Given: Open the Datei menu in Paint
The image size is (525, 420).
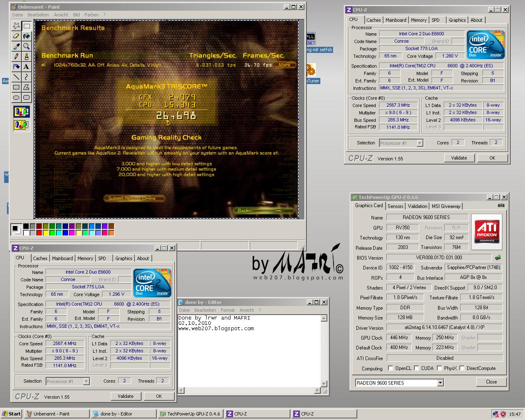Looking at the screenshot, I should pos(18,15).
